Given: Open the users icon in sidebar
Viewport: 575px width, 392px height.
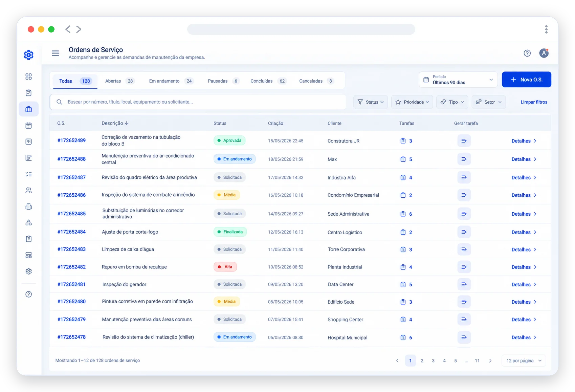Looking at the screenshot, I should [29, 190].
